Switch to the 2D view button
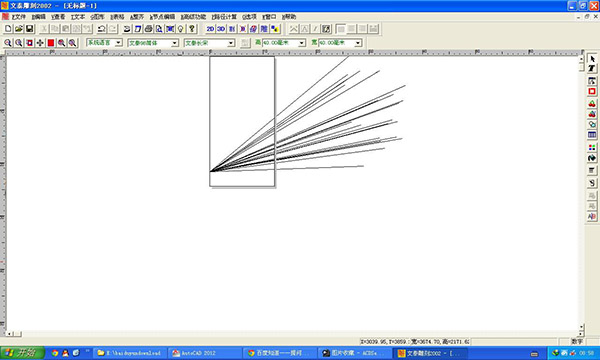Viewport: 600px width, 360px height. coord(210,29)
